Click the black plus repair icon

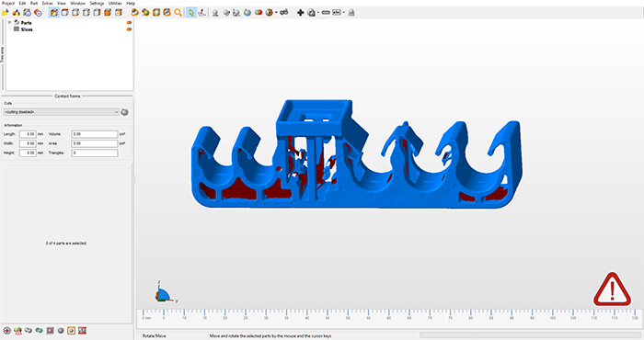pyautogui.click(x=300, y=13)
